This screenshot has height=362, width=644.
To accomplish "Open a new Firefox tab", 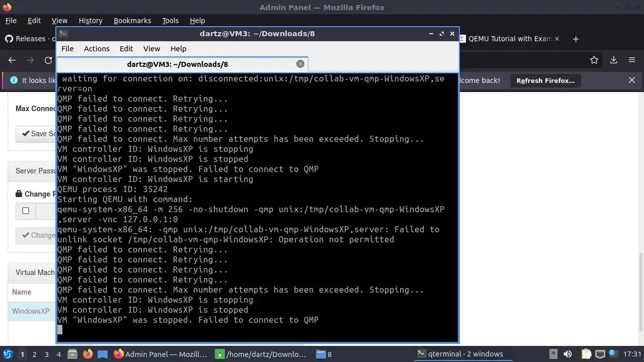I will coord(576,39).
